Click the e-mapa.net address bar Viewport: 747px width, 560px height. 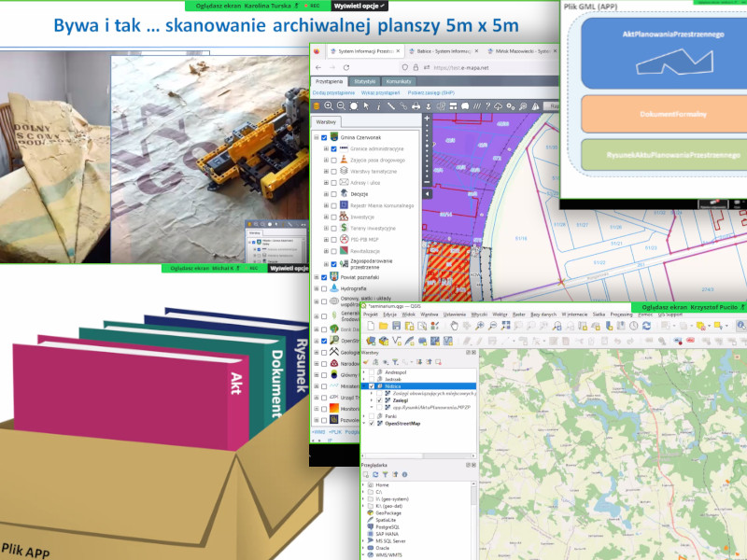click(480, 67)
